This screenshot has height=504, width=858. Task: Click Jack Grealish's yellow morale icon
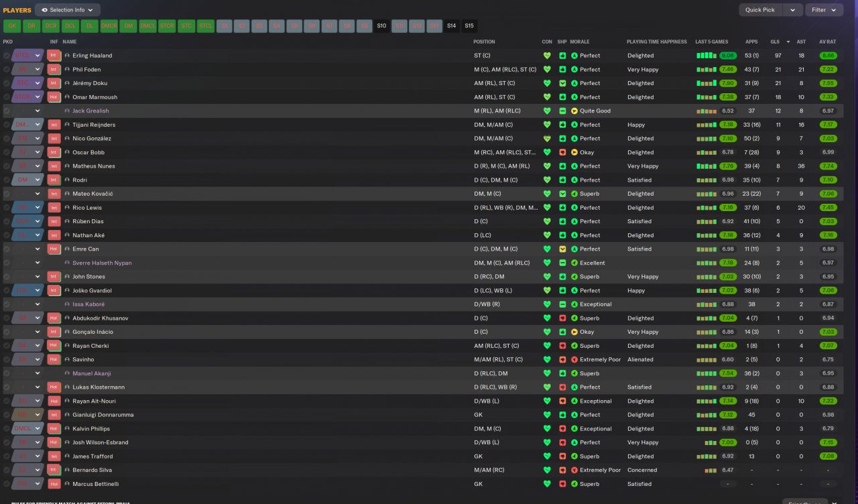coord(574,111)
